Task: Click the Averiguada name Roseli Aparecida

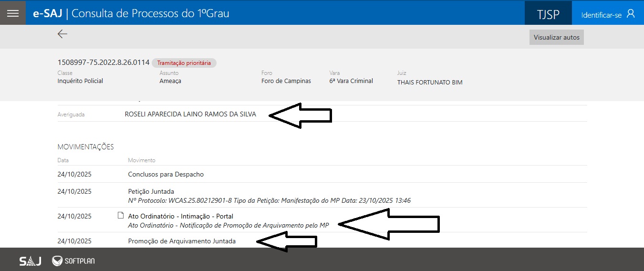Action: tap(190, 114)
